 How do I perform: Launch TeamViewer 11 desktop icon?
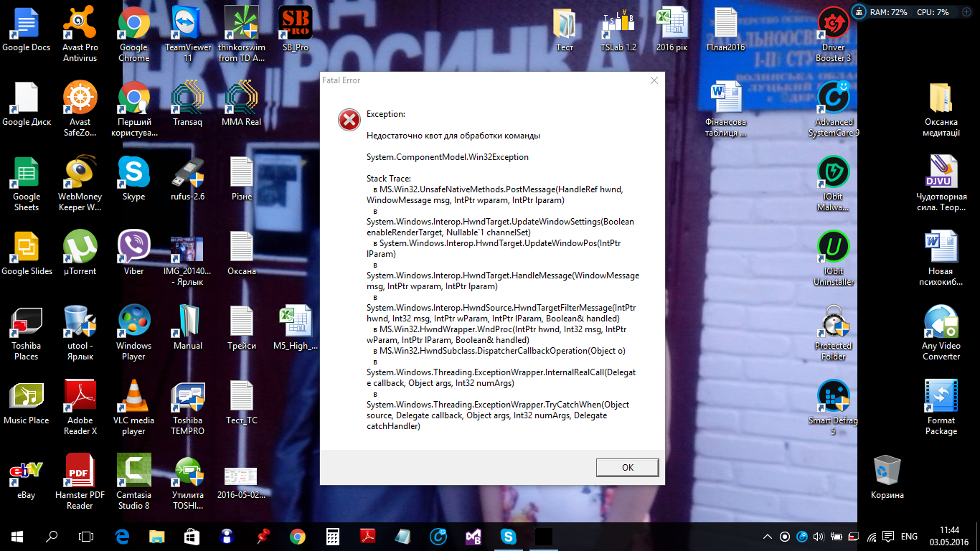(188, 34)
